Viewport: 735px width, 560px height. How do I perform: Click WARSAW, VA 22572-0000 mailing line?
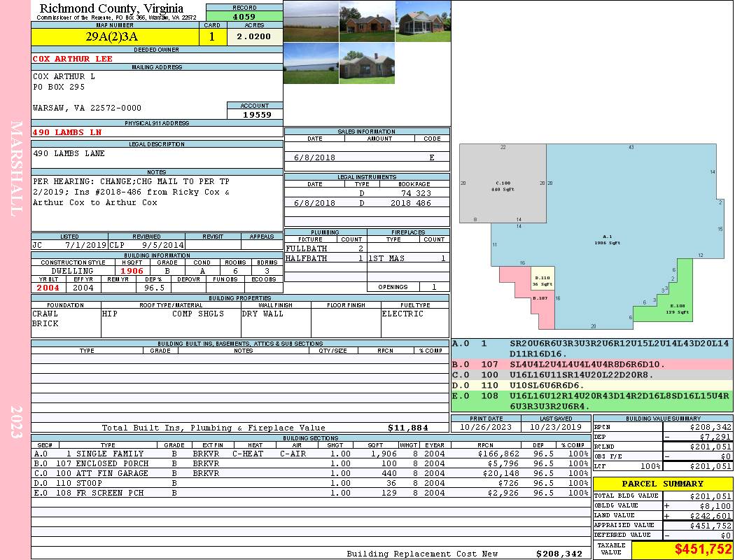tap(87, 108)
